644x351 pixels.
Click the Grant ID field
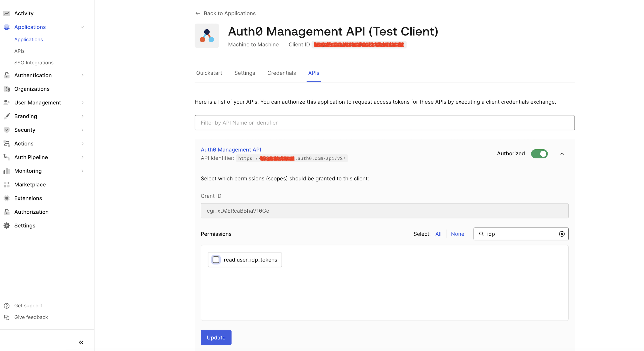click(384, 211)
